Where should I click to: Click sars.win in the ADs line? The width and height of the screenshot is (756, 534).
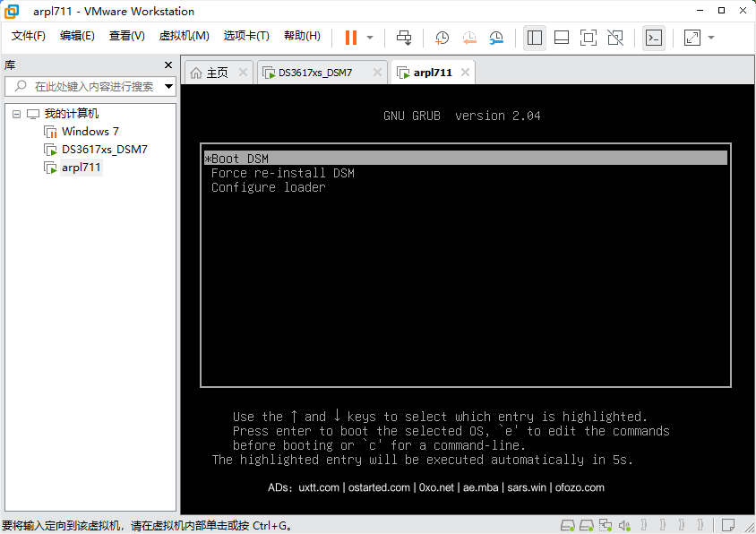[527, 487]
